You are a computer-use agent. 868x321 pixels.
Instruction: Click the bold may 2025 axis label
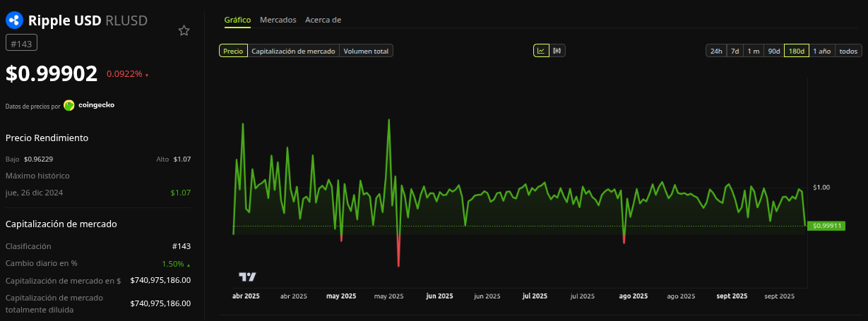tap(341, 296)
